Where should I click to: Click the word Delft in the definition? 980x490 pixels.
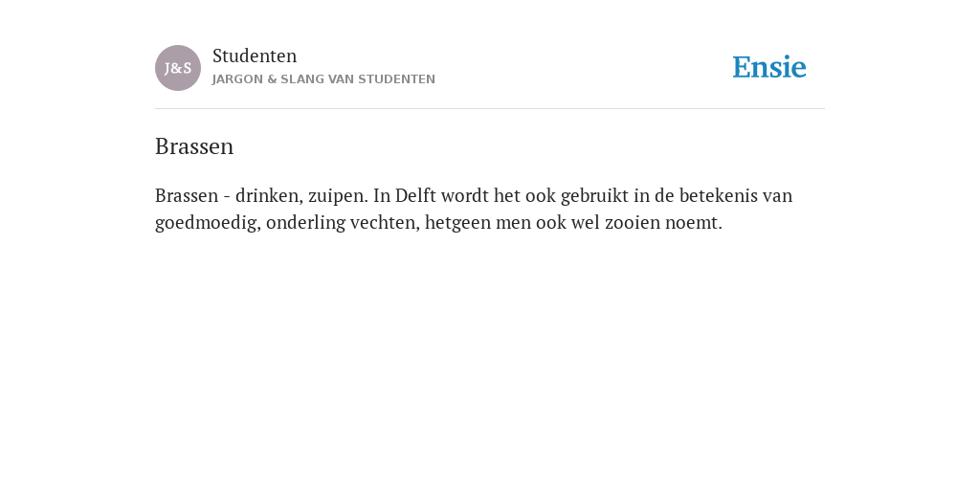click(415, 195)
